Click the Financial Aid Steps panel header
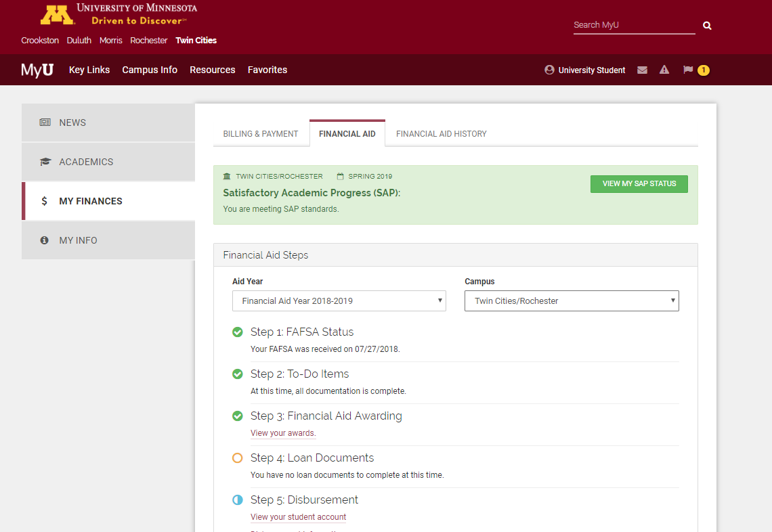The image size is (772, 532). (x=456, y=255)
